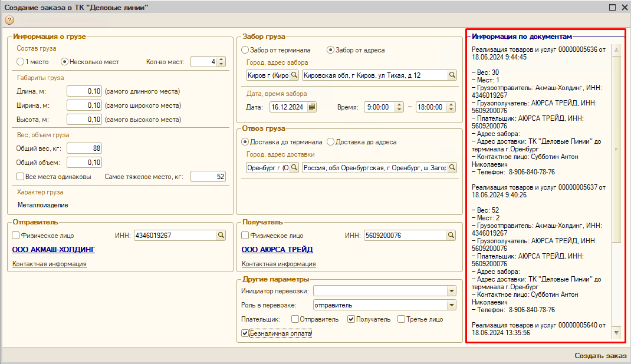Click document text Реализация товаров 00000005636
Screen dimensions: 631x364
point(538,54)
